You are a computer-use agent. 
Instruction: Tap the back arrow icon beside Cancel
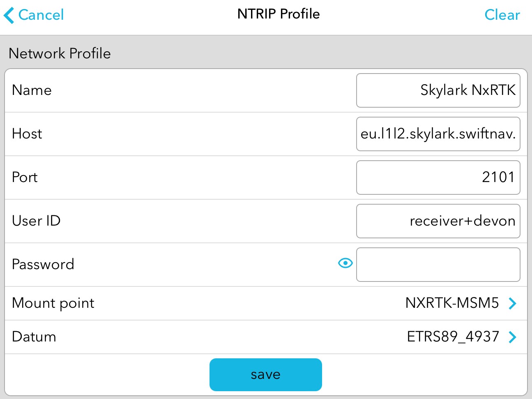[9, 15]
